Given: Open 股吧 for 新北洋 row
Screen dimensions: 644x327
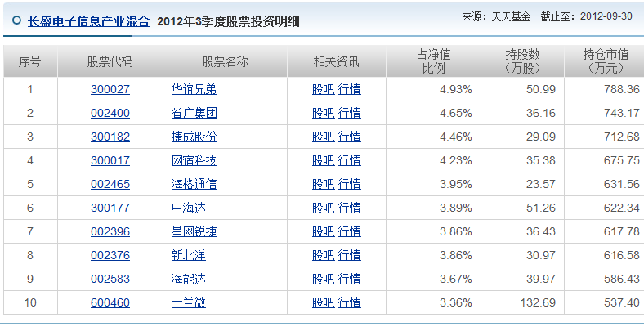Looking at the screenshot, I should tap(324, 255).
